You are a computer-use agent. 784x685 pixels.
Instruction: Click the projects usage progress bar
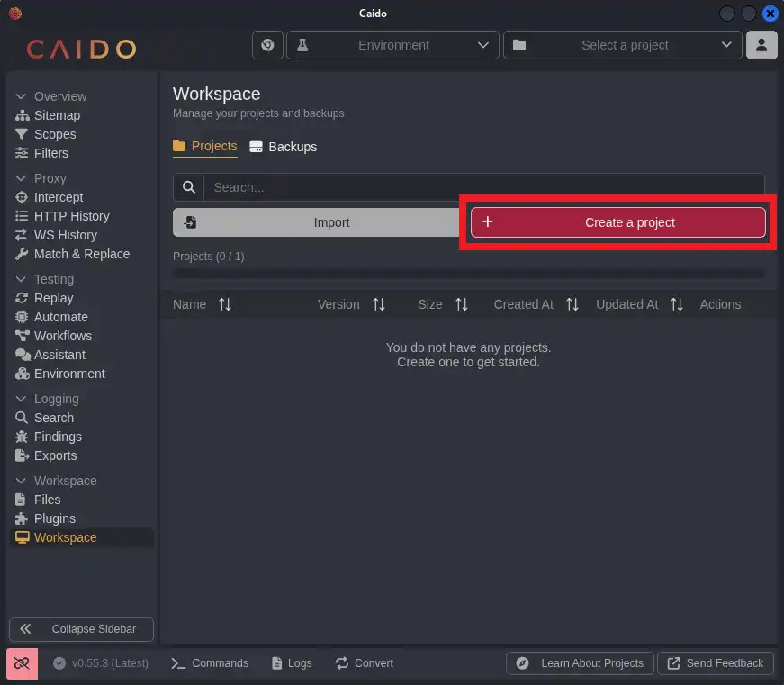click(x=468, y=274)
